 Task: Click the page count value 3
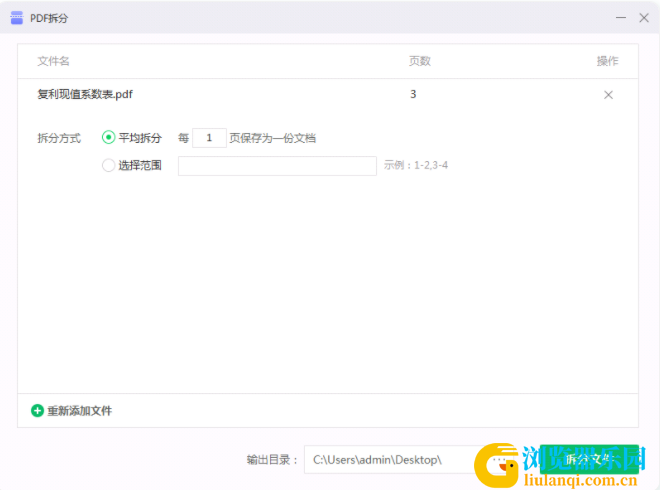tap(413, 94)
